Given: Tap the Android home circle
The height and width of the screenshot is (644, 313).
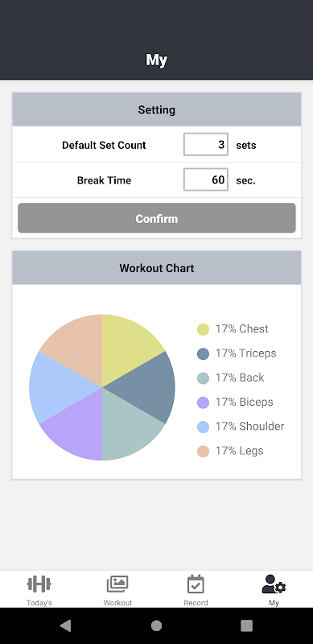Looking at the screenshot, I should pyautogui.click(x=156, y=625).
